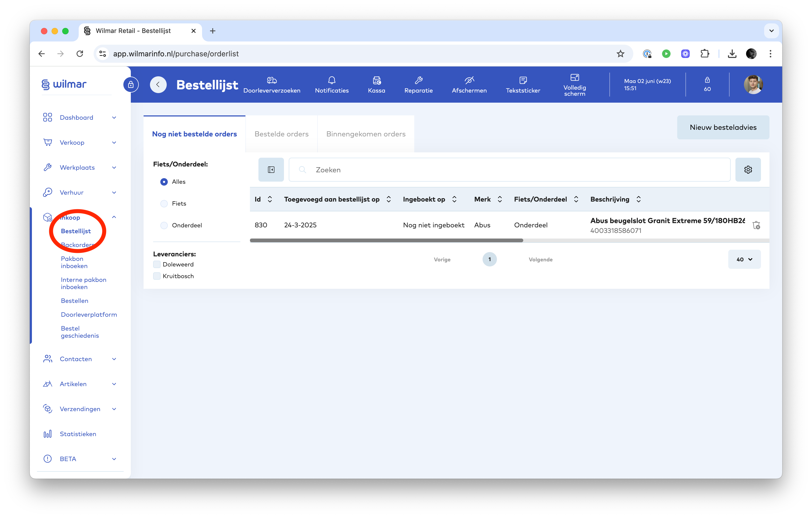Open table settings gear icon
812x518 pixels.
(x=748, y=170)
